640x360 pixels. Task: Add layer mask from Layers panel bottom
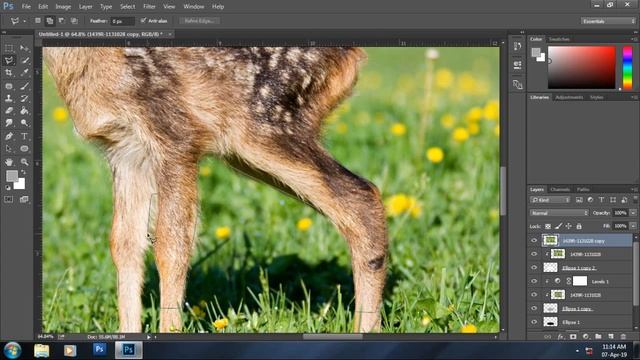[573, 337]
